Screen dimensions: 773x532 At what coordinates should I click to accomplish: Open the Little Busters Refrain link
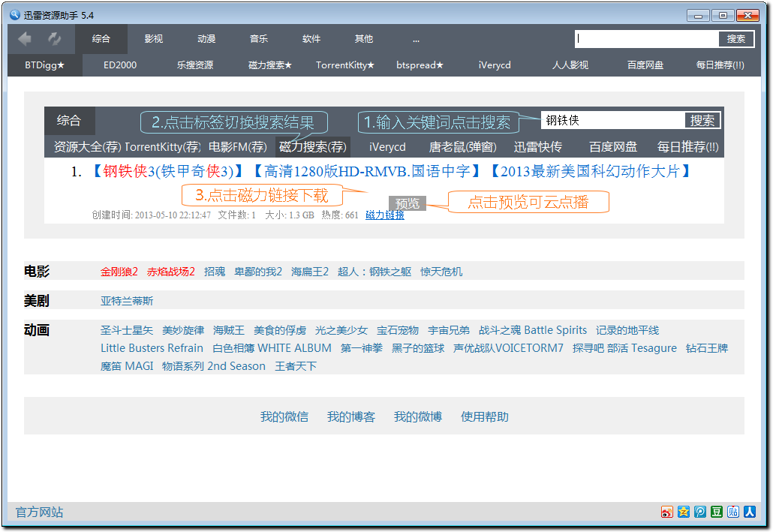(x=152, y=348)
